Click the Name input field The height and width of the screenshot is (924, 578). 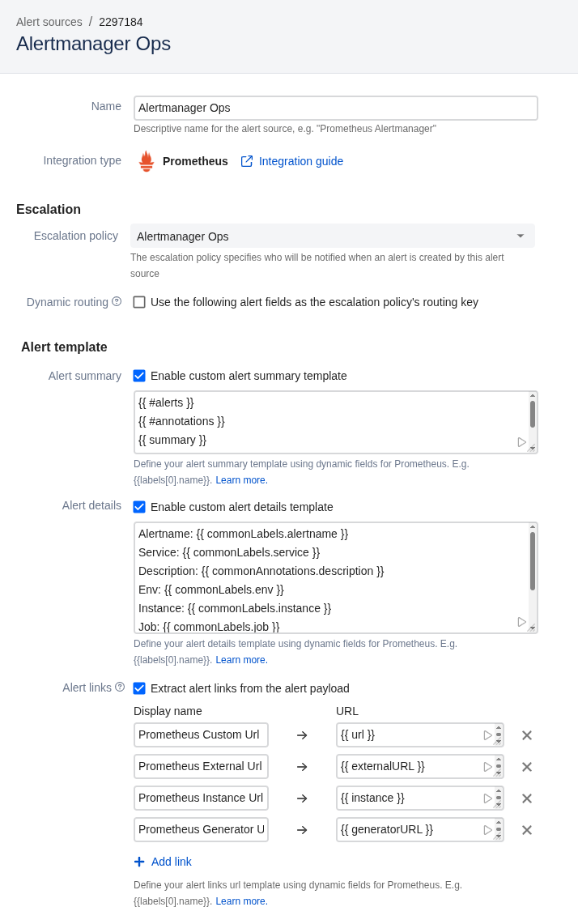pos(335,108)
